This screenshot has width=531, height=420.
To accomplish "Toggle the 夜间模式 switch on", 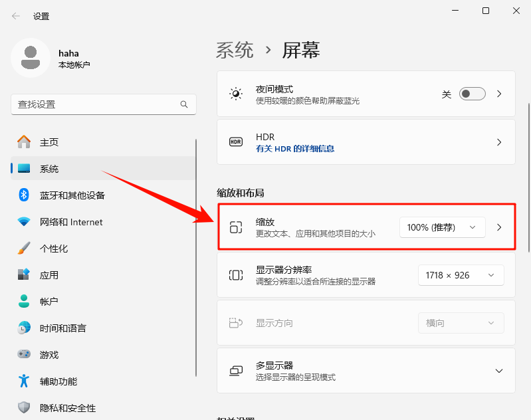I will [472, 94].
